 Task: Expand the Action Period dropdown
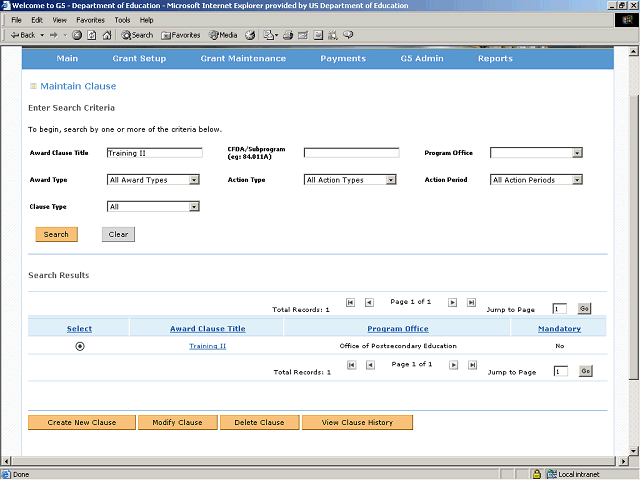[536, 180]
